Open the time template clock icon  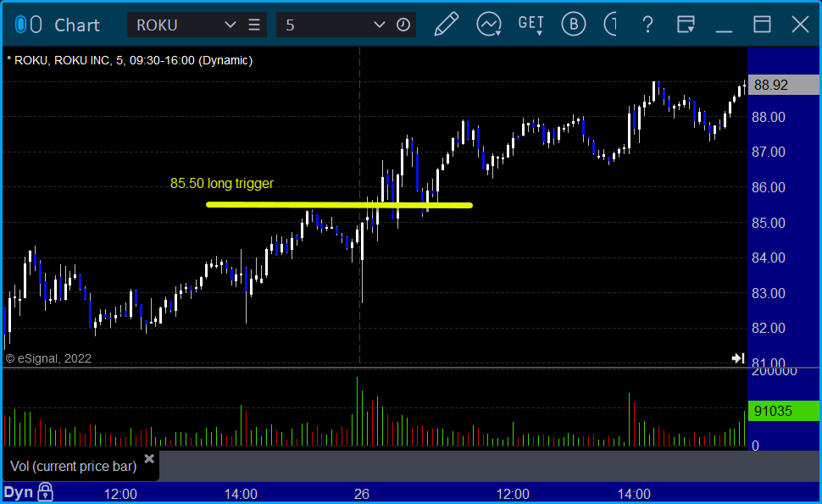point(403,25)
